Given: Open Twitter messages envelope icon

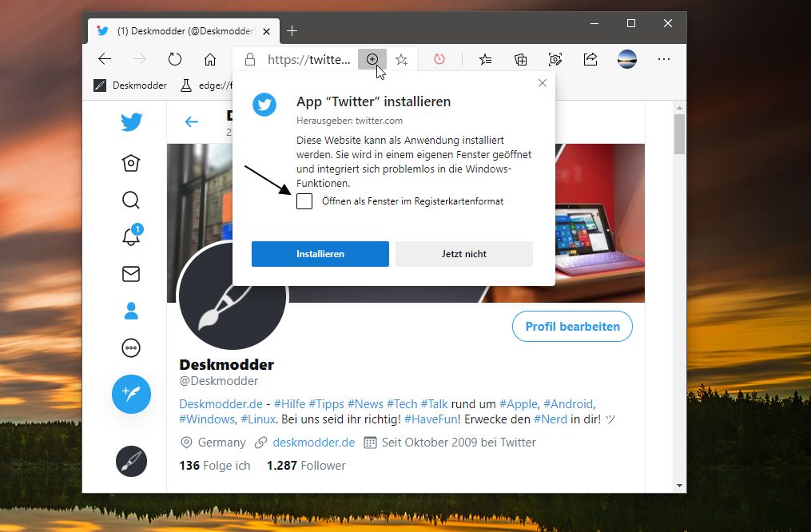Looking at the screenshot, I should [131, 274].
